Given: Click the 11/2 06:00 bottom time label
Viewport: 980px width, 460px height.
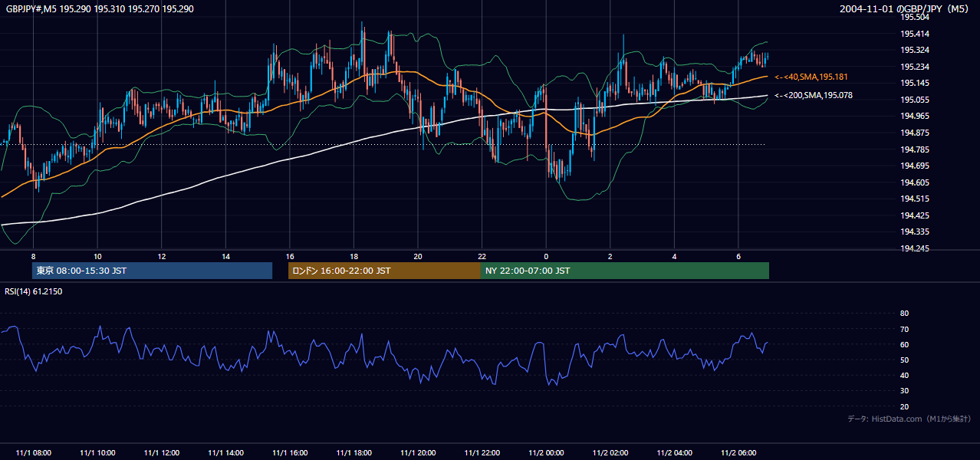Looking at the screenshot, I should [738, 452].
